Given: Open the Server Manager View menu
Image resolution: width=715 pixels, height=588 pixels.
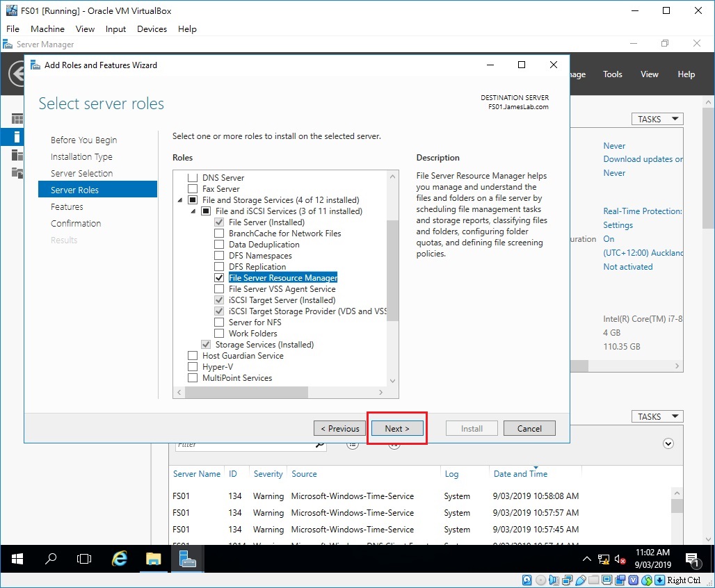Looking at the screenshot, I should pos(649,74).
